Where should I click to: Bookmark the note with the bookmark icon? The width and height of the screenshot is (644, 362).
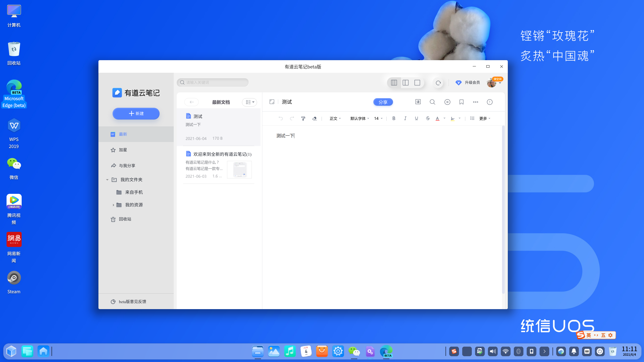coord(461,102)
